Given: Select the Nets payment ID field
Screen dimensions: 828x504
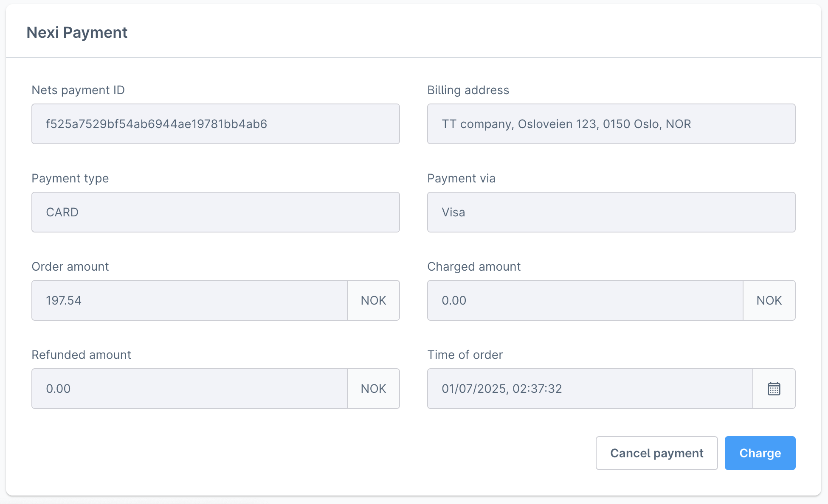Looking at the screenshot, I should pyautogui.click(x=215, y=124).
